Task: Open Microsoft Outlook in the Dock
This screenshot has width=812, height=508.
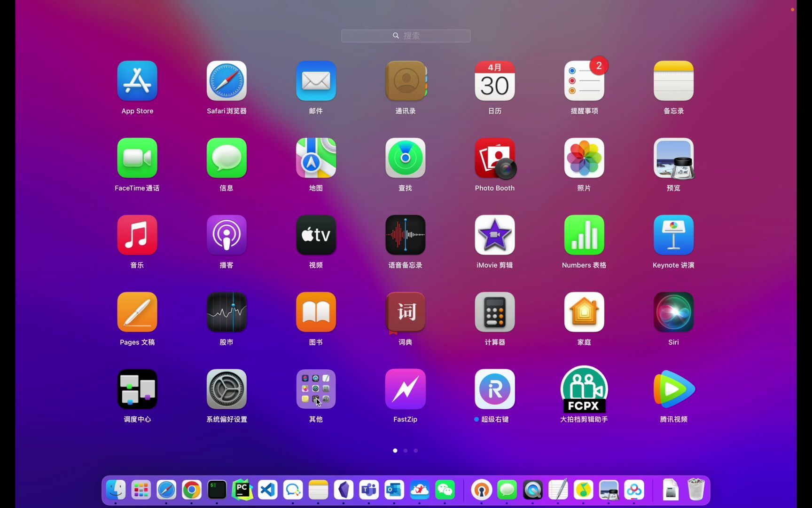Action: click(394, 490)
